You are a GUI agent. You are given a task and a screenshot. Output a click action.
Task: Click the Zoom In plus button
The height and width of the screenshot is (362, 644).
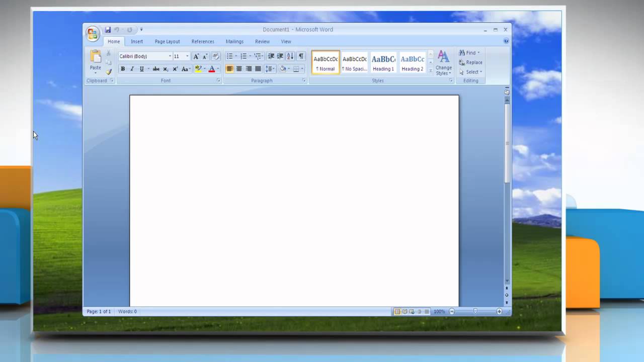click(x=499, y=312)
